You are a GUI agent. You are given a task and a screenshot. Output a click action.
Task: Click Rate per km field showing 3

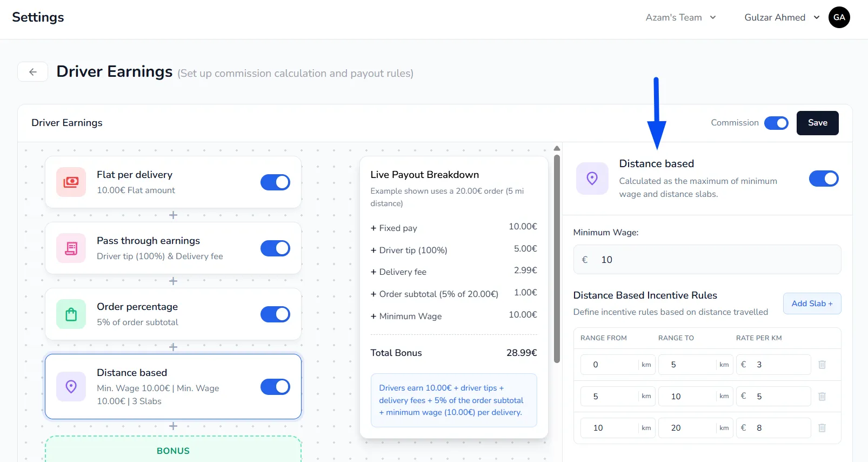[773, 365]
